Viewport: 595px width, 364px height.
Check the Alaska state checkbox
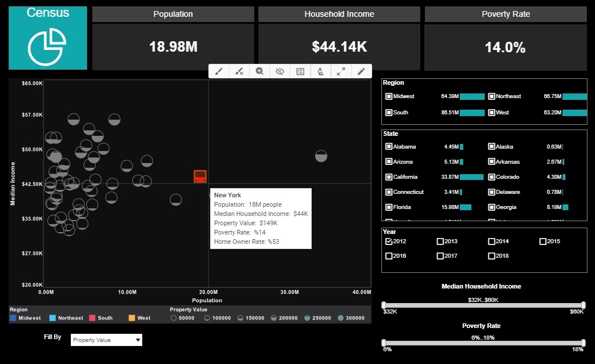point(492,146)
